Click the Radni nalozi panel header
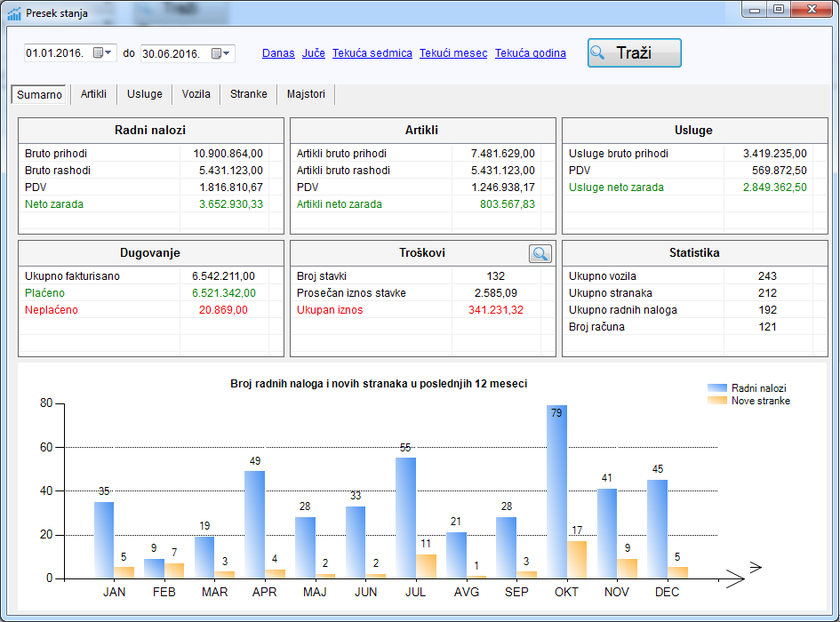 (150, 131)
